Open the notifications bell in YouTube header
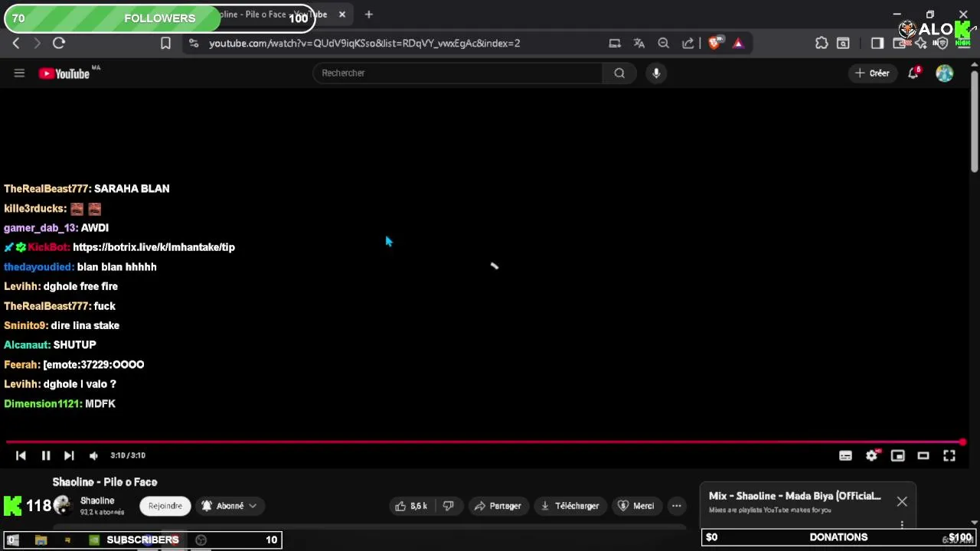 [913, 73]
